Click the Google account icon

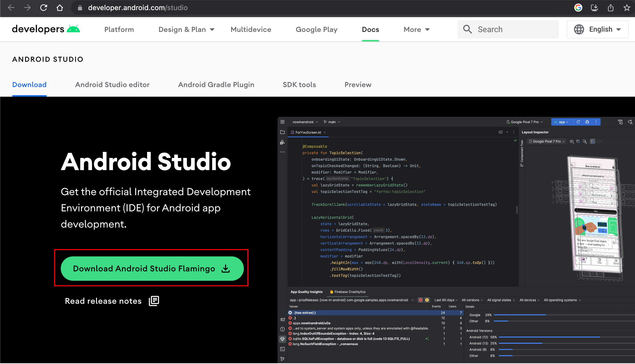[578, 8]
